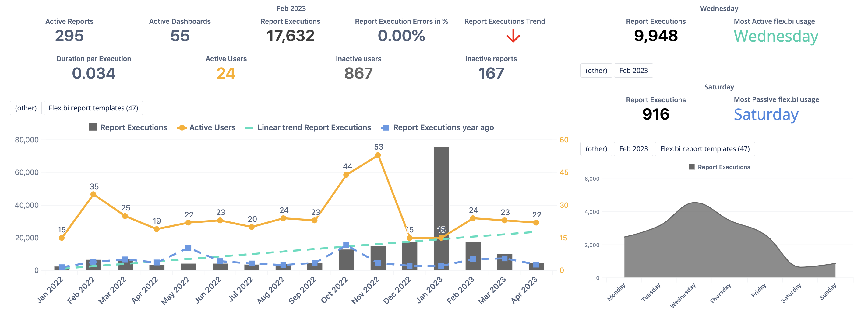Click the Feb 2022 Active Users point labeled 35
Screen dimensions: 868x320
pyautogui.click(x=93, y=194)
